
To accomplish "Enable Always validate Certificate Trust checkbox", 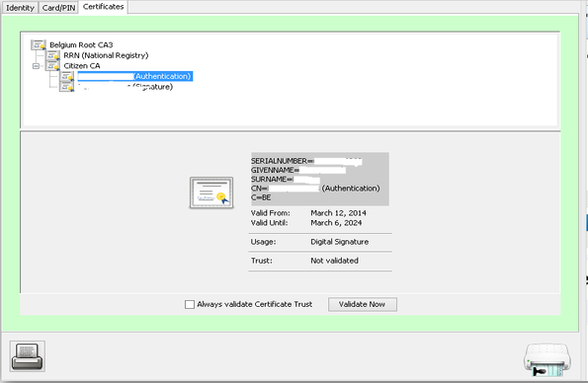I will click(x=190, y=304).
